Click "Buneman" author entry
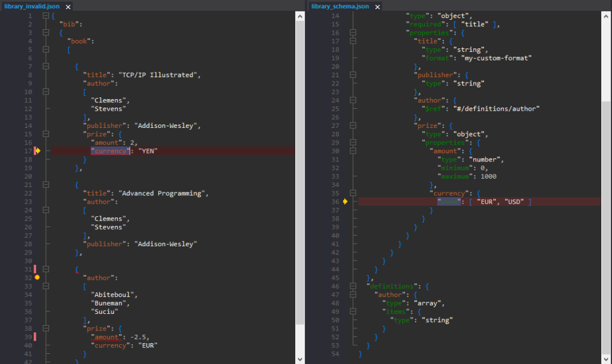The image size is (612, 364). pos(109,303)
